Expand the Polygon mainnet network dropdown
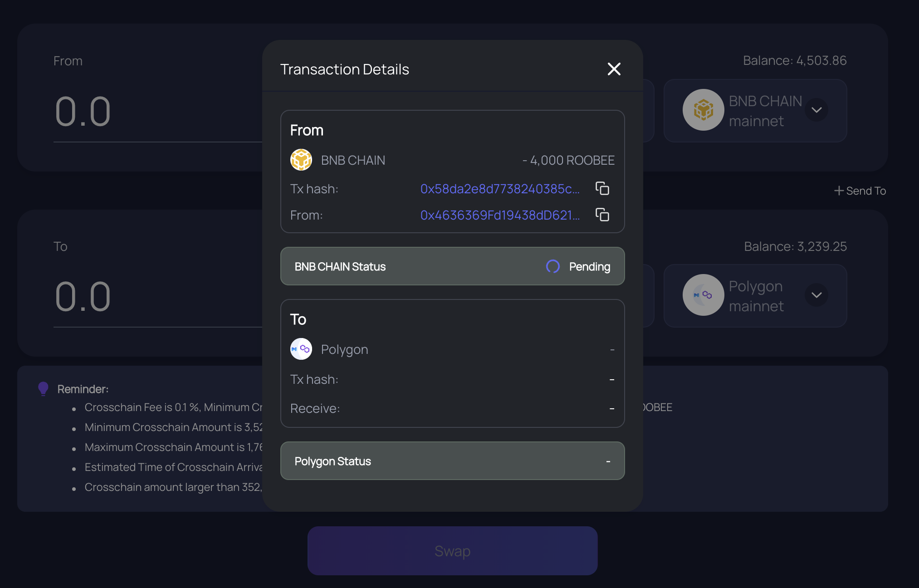 816,295
